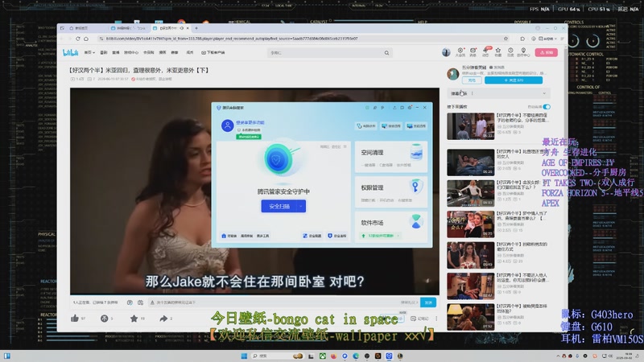Click the 权限管理 key shield icon
The height and width of the screenshot is (362, 644).
point(415,187)
